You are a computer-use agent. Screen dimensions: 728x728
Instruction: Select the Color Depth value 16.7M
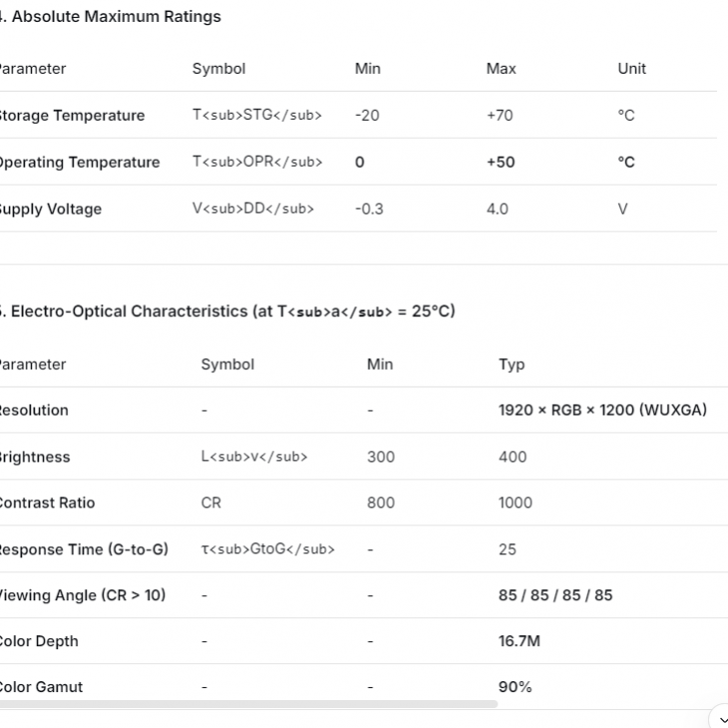[x=520, y=641]
